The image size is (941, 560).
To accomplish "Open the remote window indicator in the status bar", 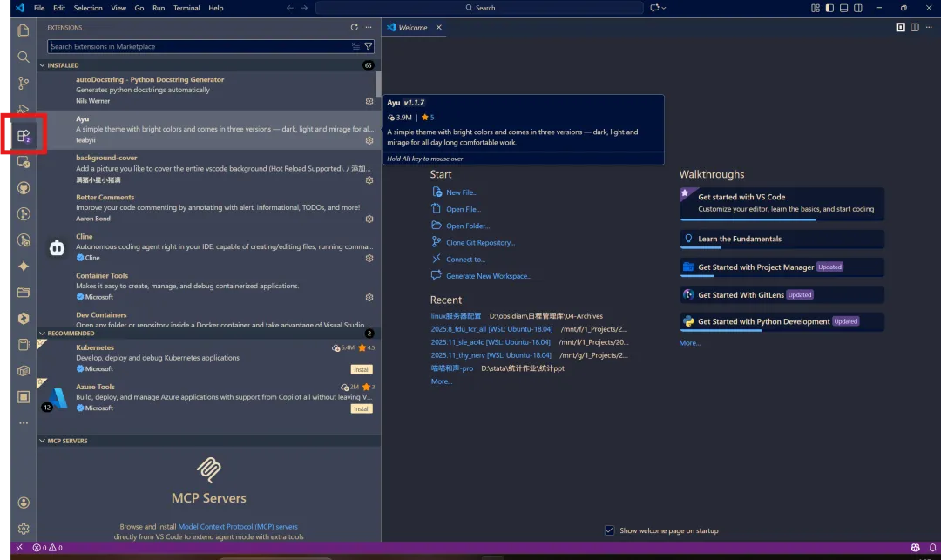I will 19,548.
